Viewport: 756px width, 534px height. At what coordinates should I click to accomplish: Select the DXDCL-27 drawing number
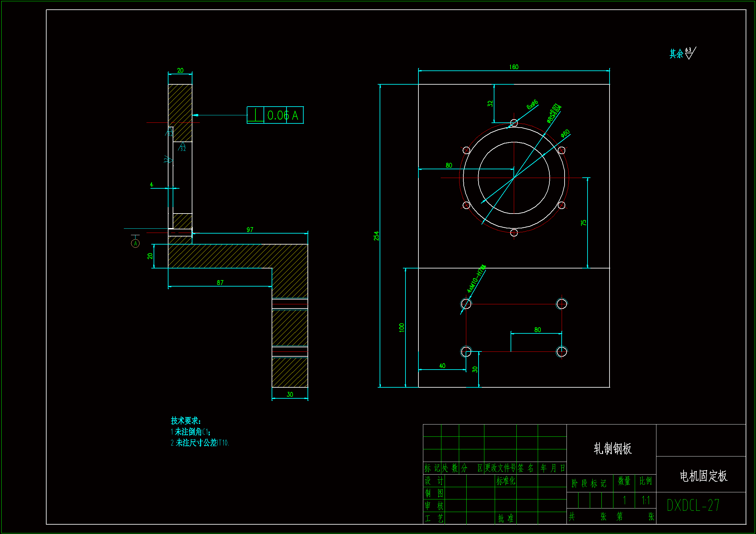click(x=693, y=505)
